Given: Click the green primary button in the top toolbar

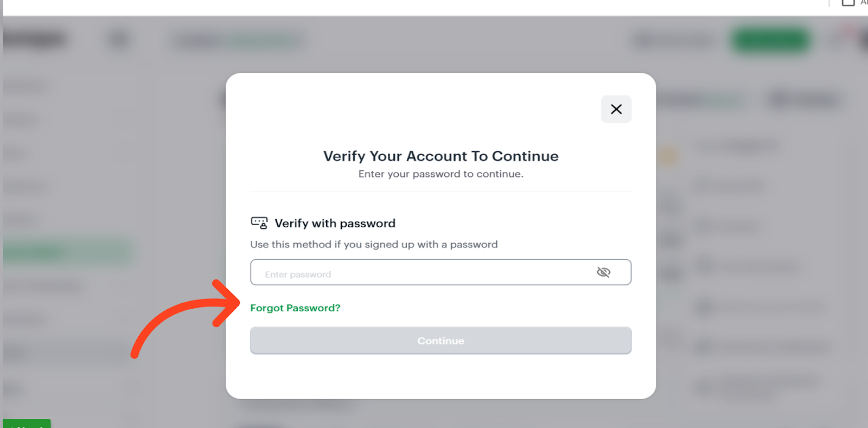Looking at the screenshot, I should pyautogui.click(x=770, y=40).
